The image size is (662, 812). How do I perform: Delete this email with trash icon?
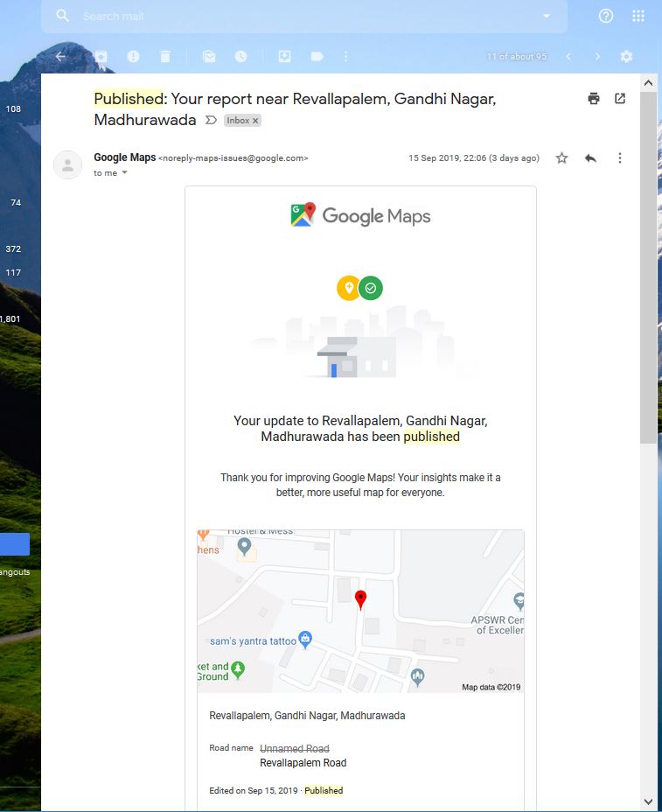[x=165, y=57]
